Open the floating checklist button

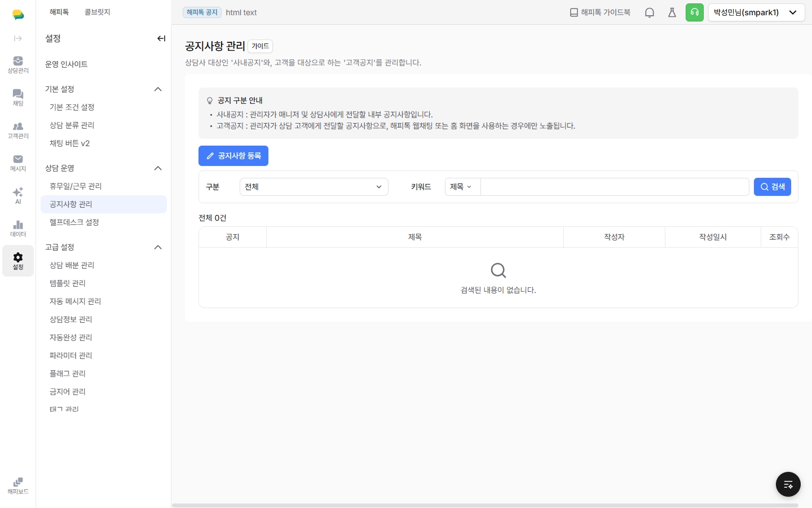click(788, 484)
